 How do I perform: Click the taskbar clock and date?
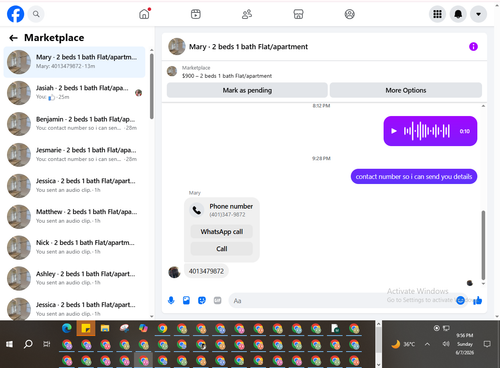[x=465, y=344]
